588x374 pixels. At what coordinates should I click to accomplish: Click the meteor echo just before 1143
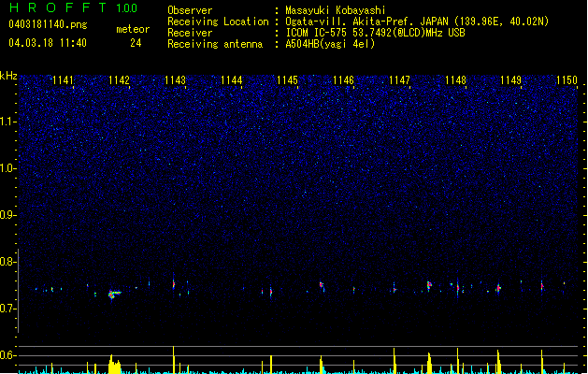click(174, 284)
